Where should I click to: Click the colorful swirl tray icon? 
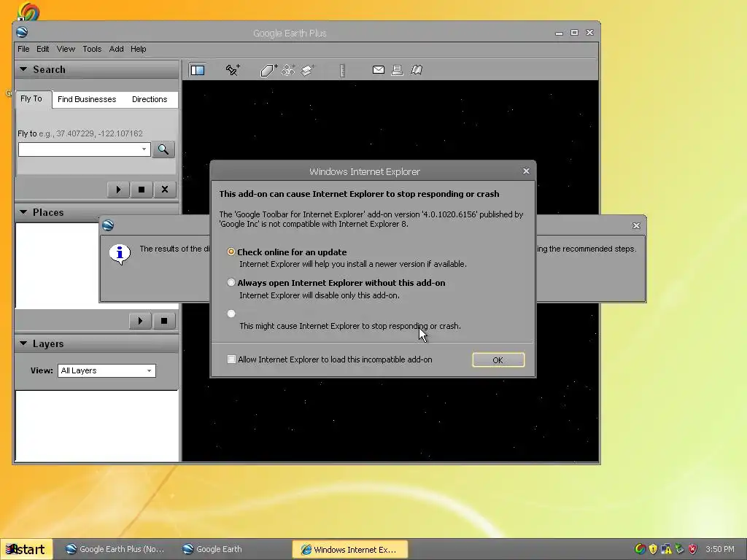click(640, 549)
